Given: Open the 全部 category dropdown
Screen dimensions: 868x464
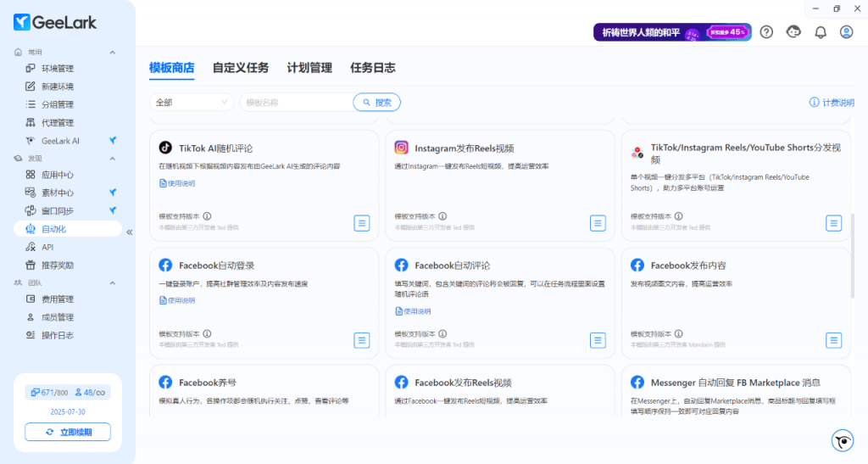Looking at the screenshot, I should (192, 103).
